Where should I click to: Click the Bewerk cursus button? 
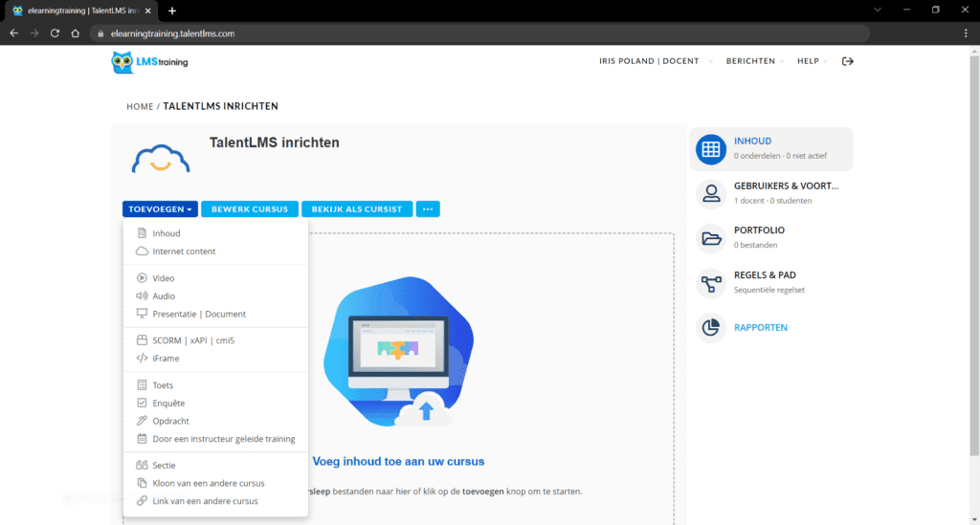250,209
